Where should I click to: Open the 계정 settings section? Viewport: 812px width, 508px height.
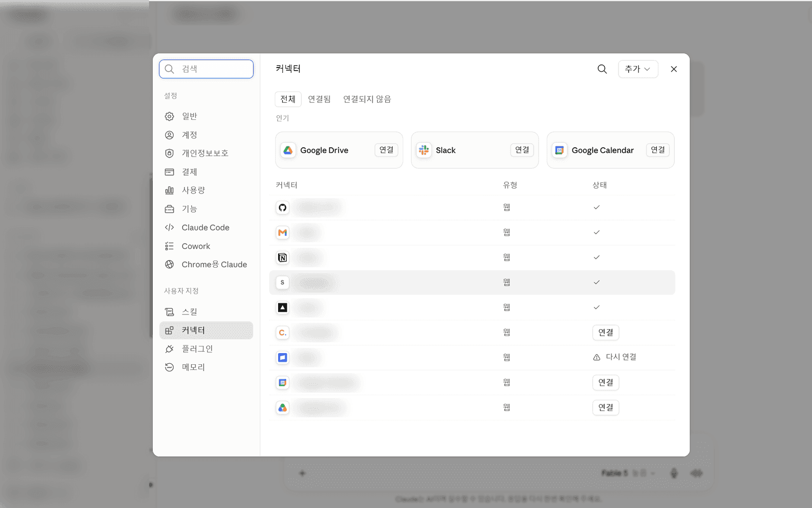pos(206,135)
